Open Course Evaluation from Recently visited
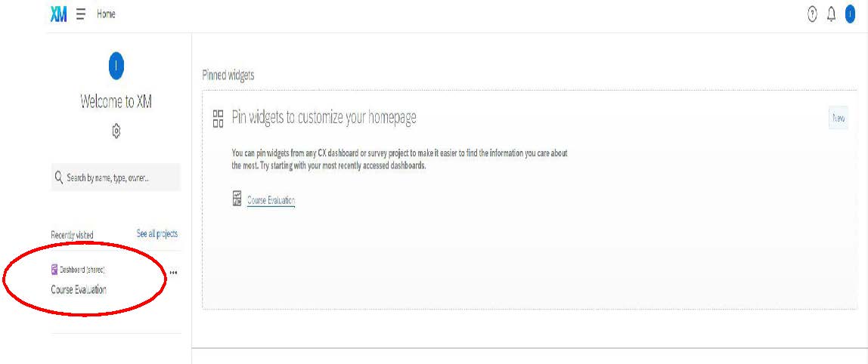The image size is (868, 364). pyautogui.click(x=79, y=290)
